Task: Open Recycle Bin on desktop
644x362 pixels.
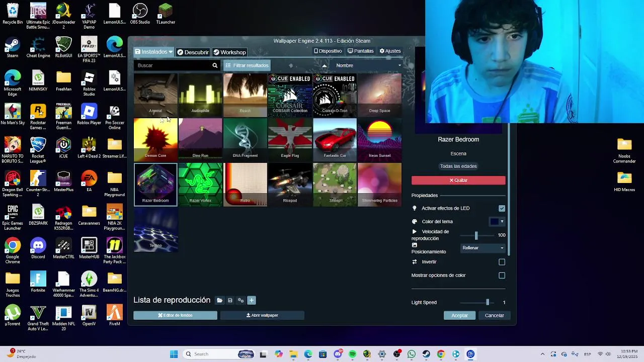Action: 13,14
